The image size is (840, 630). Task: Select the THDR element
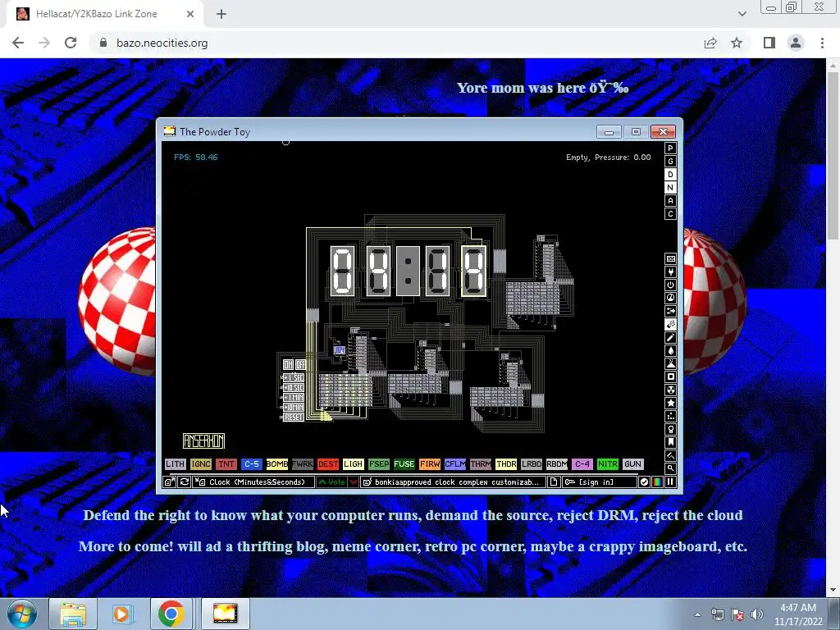coord(505,464)
